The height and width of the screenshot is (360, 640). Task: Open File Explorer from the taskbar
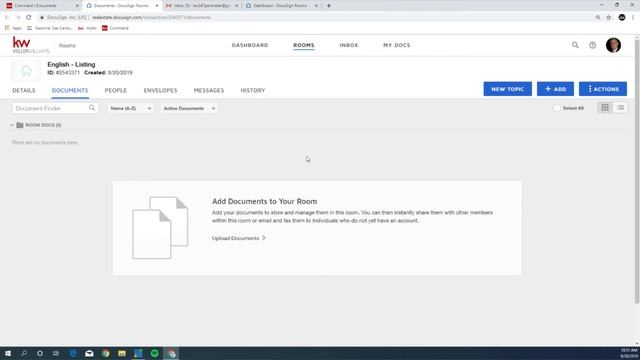point(122,353)
